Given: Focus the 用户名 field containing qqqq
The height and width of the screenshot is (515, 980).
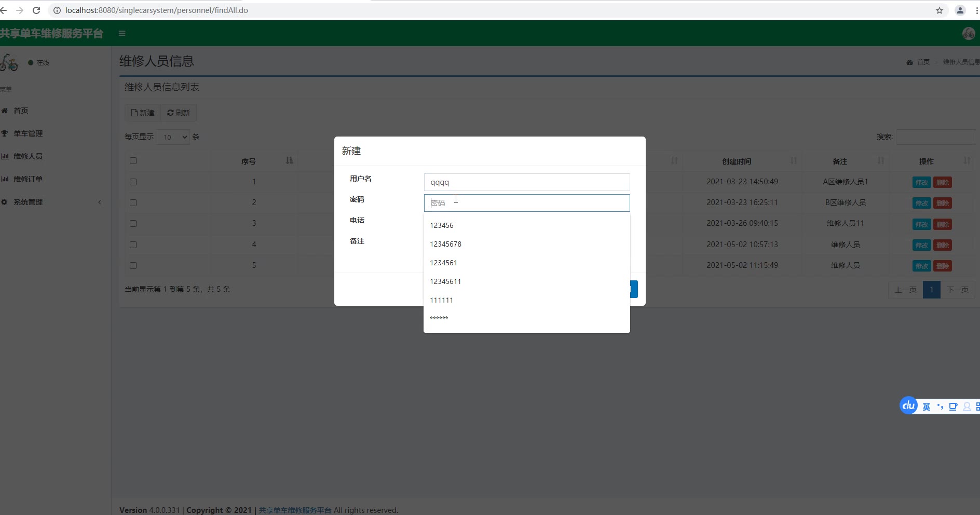Looking at the screenshot, I should coord(527,182).
